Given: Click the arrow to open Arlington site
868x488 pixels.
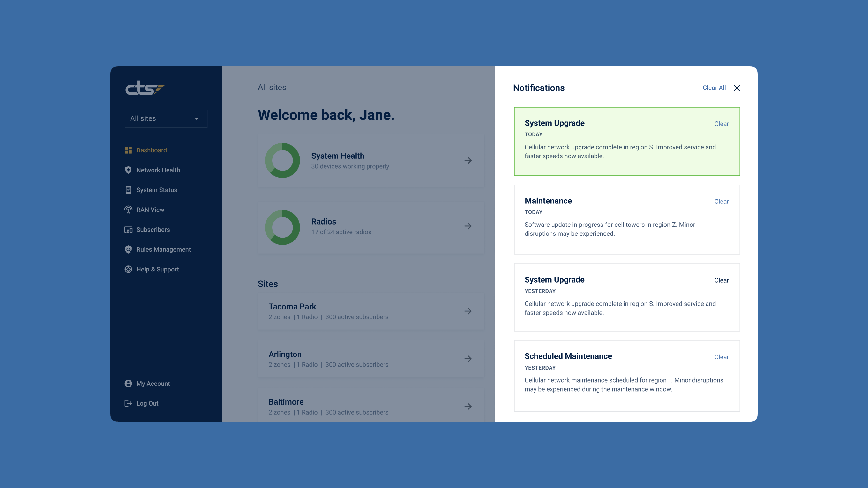Looking at the screenshot, I should tap(468, 358).
